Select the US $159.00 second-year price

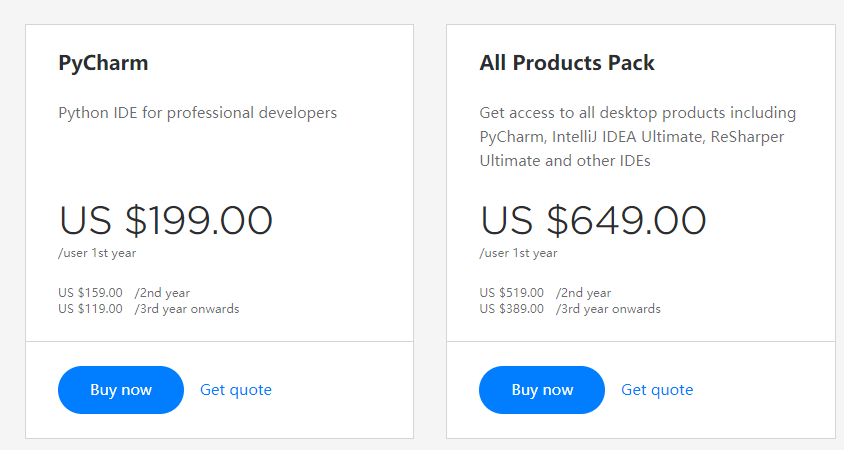91,293
